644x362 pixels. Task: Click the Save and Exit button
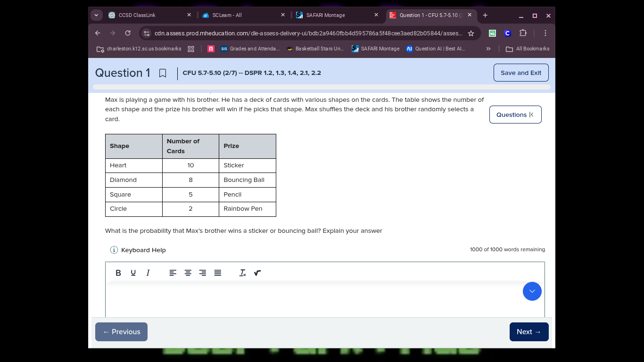click(520, 73)
